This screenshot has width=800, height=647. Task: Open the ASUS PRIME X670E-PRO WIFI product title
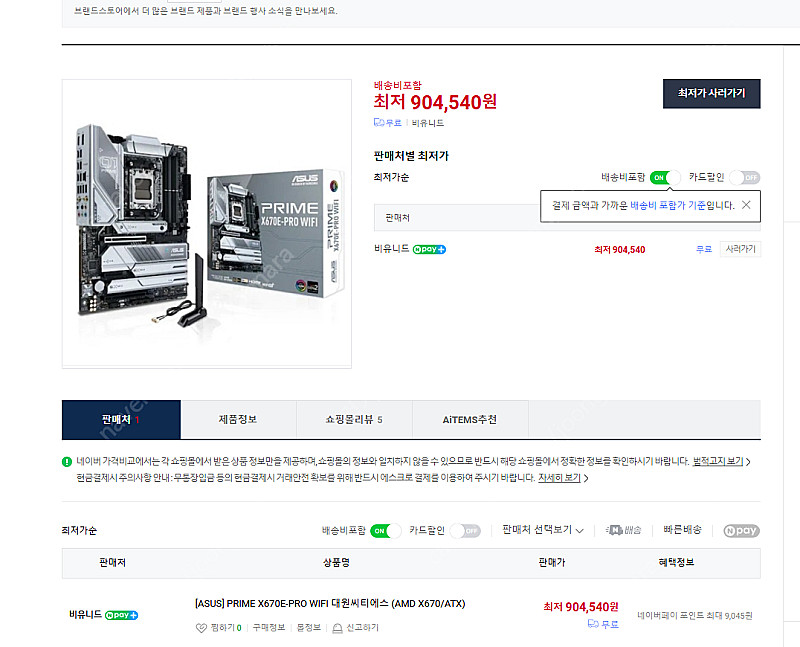click(330, 604)
